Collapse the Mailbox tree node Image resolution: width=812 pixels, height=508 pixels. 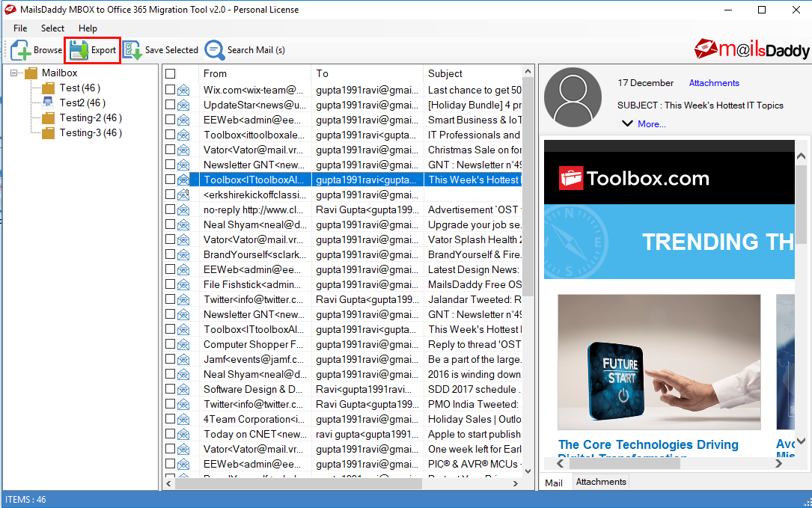[x=14, y=73]
